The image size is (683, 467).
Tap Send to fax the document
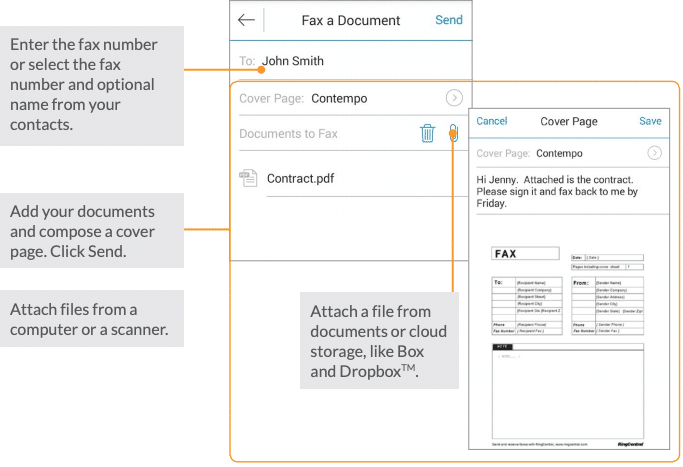pyautogui.click(x=448, y=20)
